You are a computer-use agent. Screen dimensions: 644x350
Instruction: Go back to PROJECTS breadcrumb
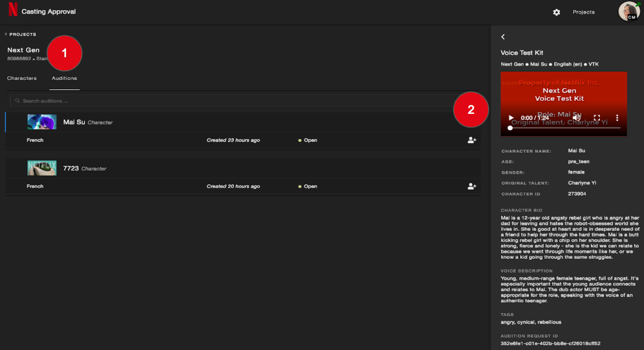click(x=20, y=34)
